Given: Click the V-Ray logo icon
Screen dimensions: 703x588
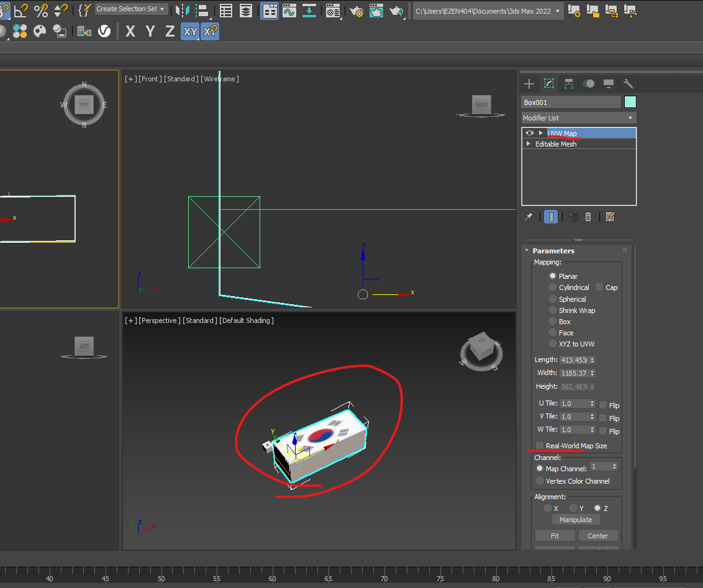Looking at the screenshot, I should click(x=104, y=31).
